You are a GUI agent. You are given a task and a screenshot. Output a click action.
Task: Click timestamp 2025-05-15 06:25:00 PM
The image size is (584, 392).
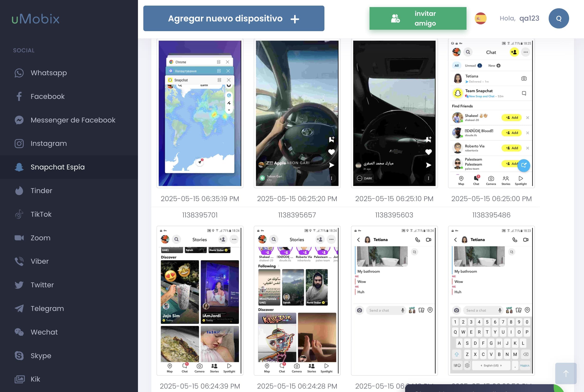click(x=491, y=199)
